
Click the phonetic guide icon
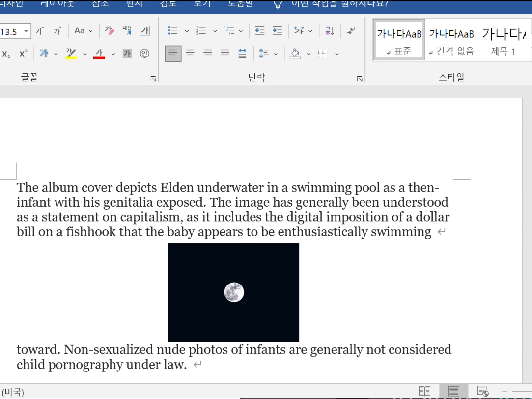coord(127,31)
